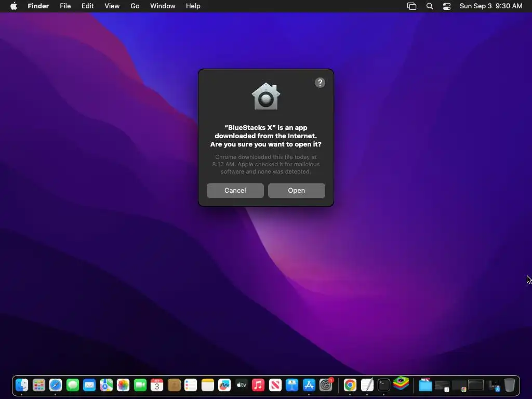532x399 pixels.
Task: Open Spotlight search in the menu bar
Action: (430, 6)
